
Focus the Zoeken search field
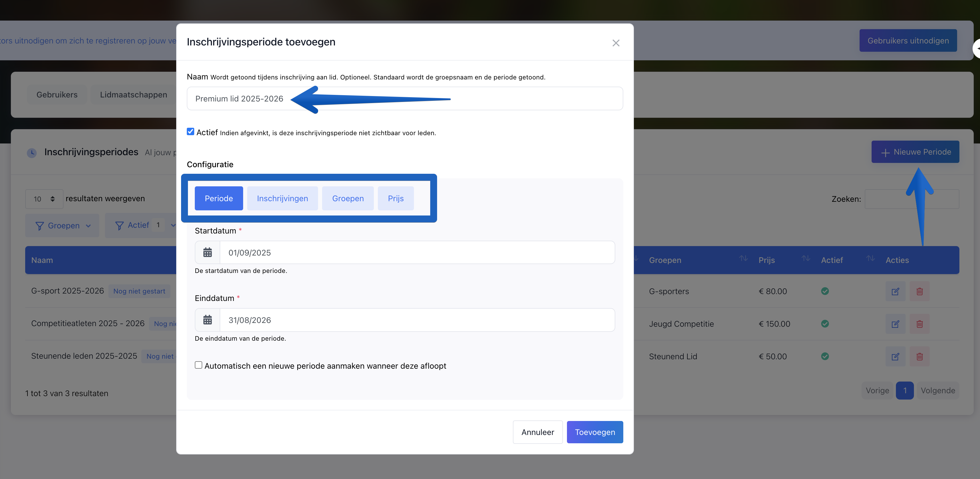912,199
